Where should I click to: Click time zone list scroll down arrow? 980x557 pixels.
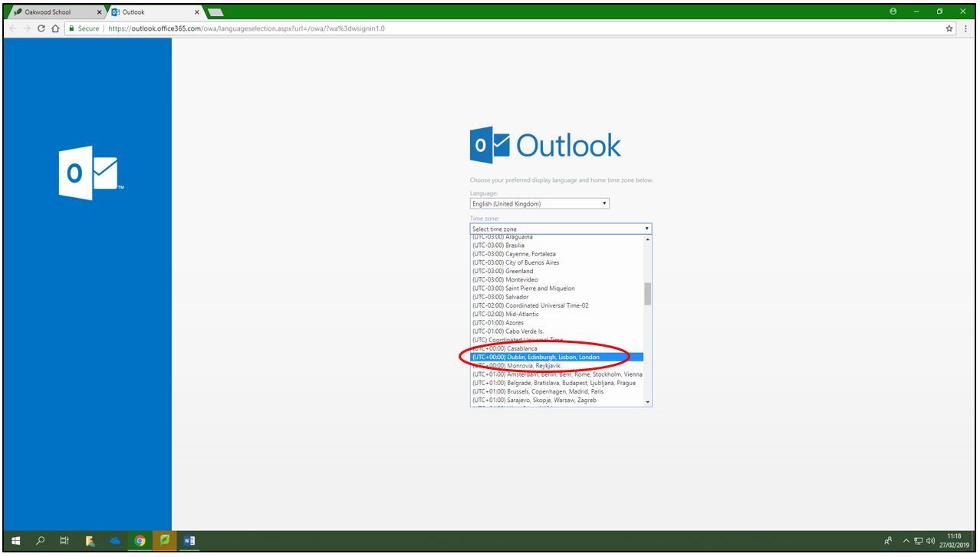(648, 401)
